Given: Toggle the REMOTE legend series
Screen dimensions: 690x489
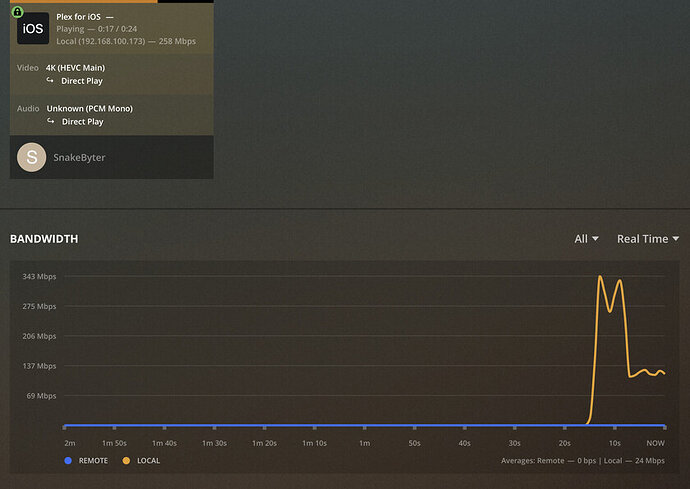Looking at the screenshot, I should tap(86, 460).
